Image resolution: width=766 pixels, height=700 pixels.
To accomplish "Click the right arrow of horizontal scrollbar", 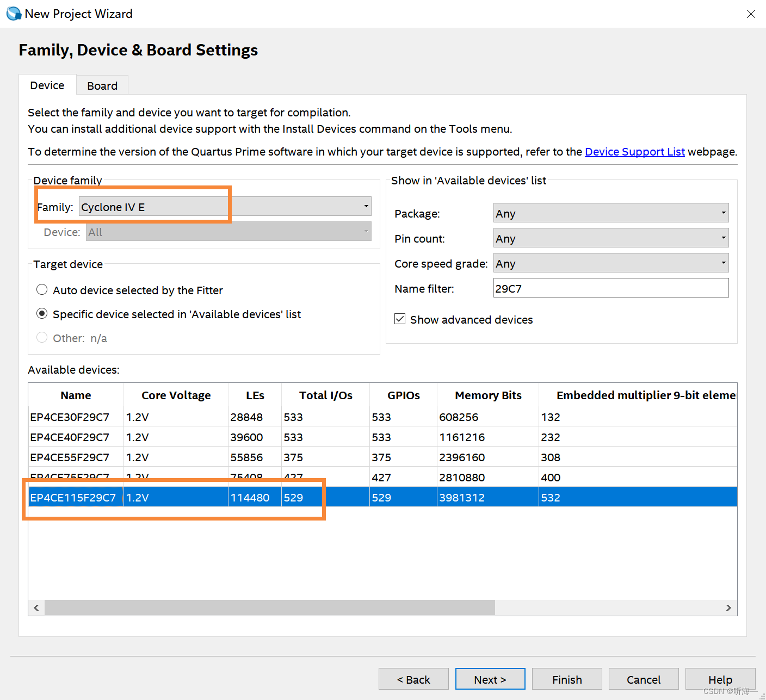I will [728, 608].
